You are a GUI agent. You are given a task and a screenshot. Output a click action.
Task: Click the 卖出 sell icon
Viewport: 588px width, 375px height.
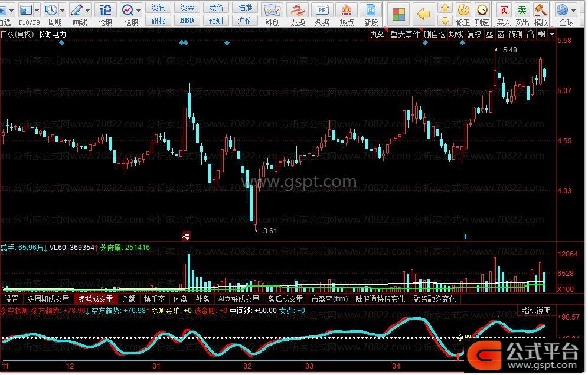click(x=522, y=10)
